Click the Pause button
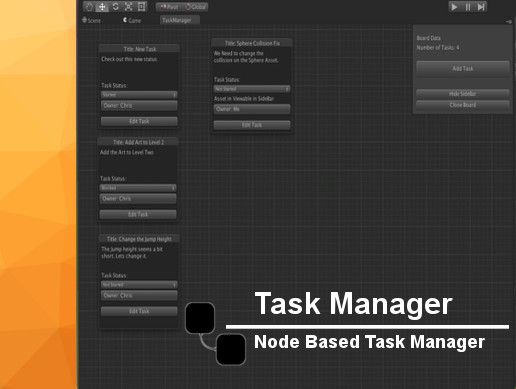This screenshot has width=516, height=389. click(468, 7)
